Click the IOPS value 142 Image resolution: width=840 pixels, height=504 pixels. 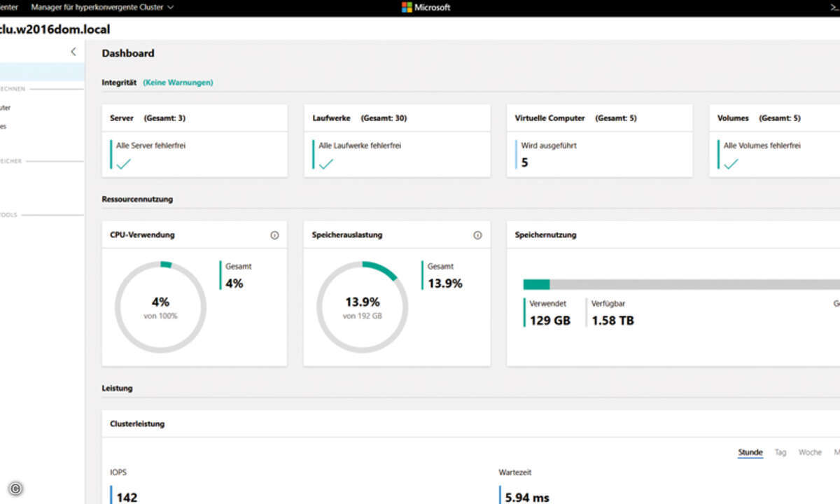click(x=127, y=498)
